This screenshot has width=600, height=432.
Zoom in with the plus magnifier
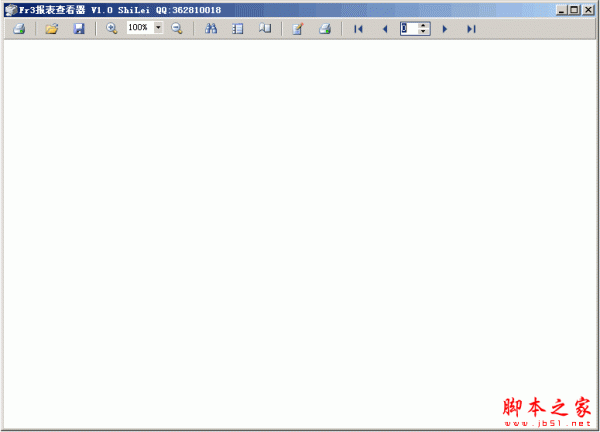click(x=111, y=28)
